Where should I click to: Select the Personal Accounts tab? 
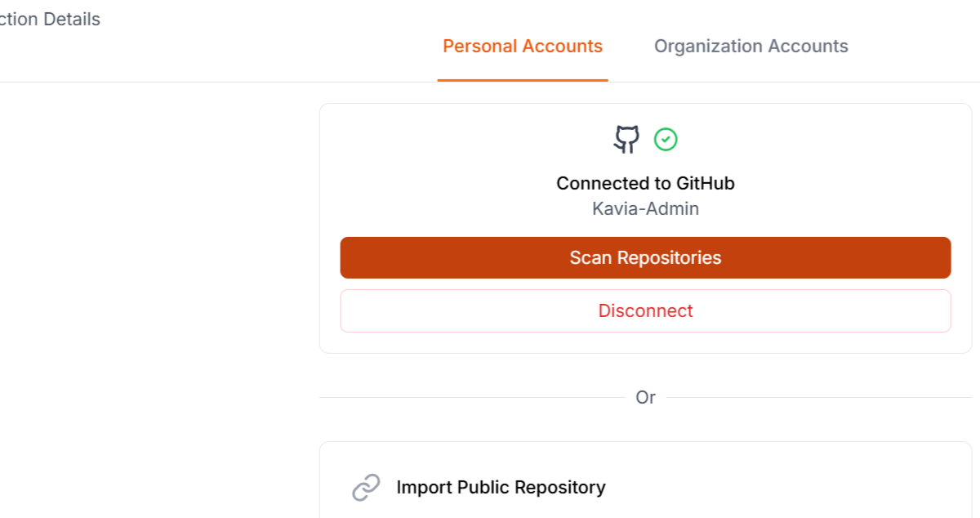click(x=523, y=47)
